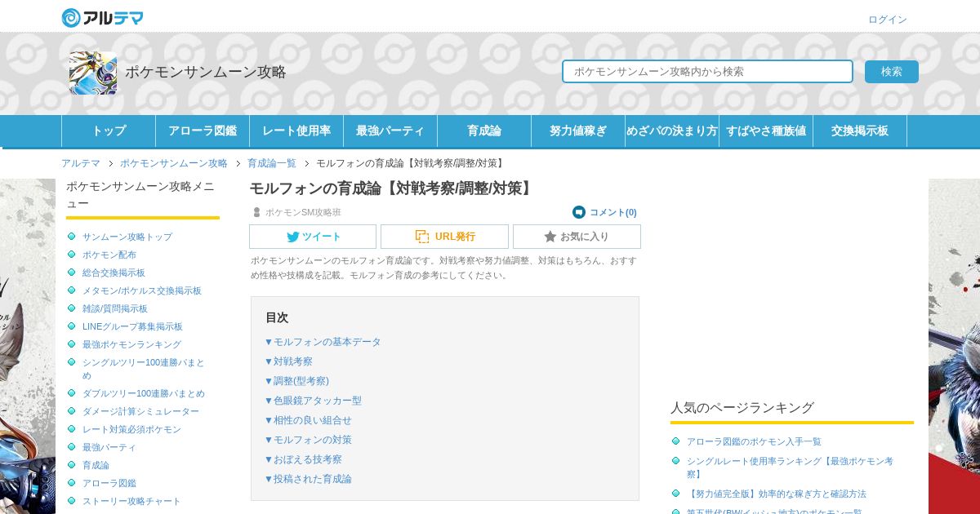Open the ポケモンサンムーン攻略 game thumbnail icon
The width and height of the screenshot is (980, 514).
(93, 73)
